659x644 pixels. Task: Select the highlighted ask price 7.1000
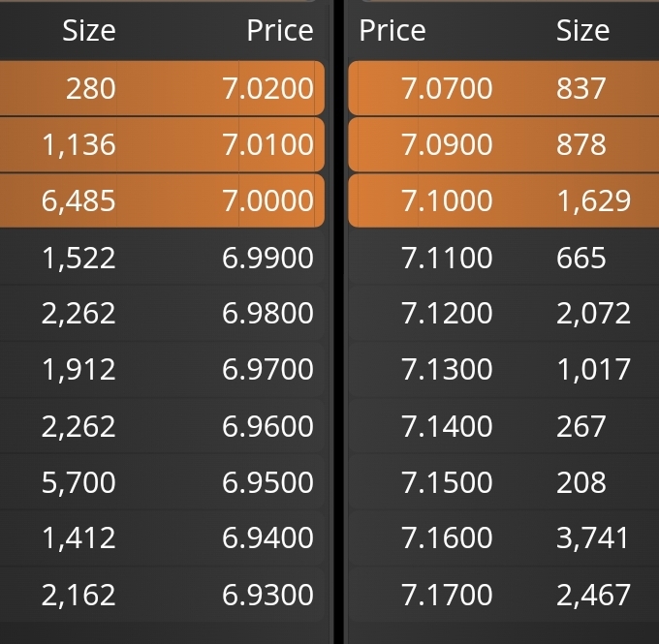pos(447,200)
